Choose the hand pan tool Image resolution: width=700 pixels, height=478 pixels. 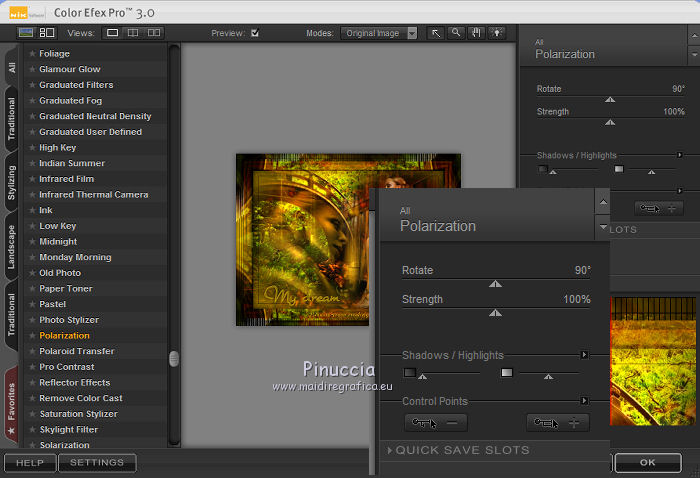tap(476, 33)
